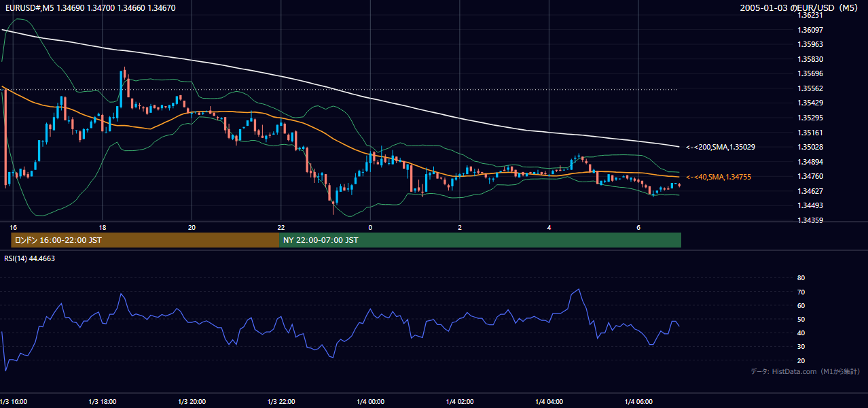The width and height of the screenshot is (868, 408).
Task: Click RSI axis level 40
Action: pyautogui.click(x=801, y=333)
